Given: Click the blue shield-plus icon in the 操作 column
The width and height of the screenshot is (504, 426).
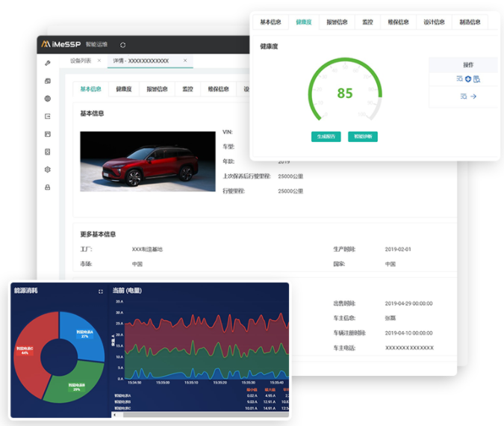Looking at the screenshot, I should coord(468,78).
